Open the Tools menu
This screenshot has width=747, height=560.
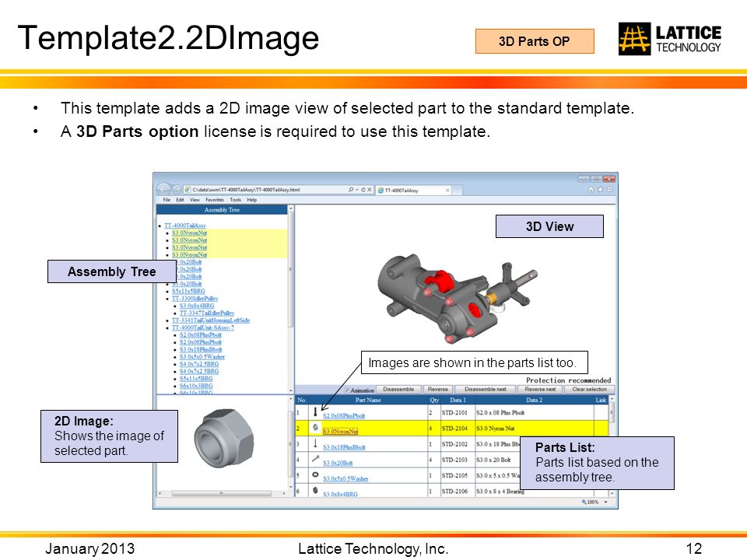pyautogui.click(x=235, y=200)
